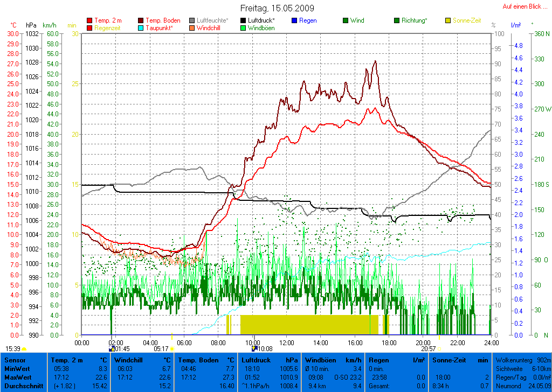This screenshot has width=552, height=392.
Task: Click the 01:45 moon marker below the time axis
Action: [x=112, y=349]
